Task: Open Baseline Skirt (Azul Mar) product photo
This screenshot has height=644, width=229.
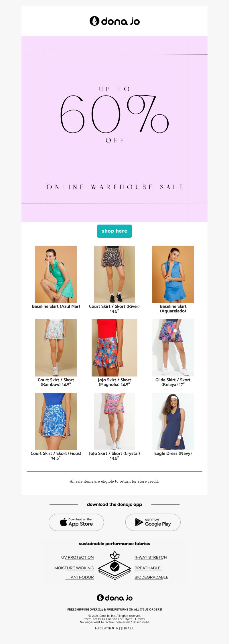Action: (x=56, y=274)
